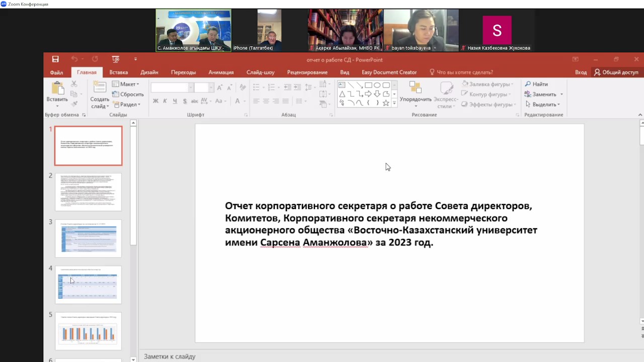Start slideshow from beginning icon in title bar
The height and width of the screenshot is (362, 644).
tap(116, 59)
